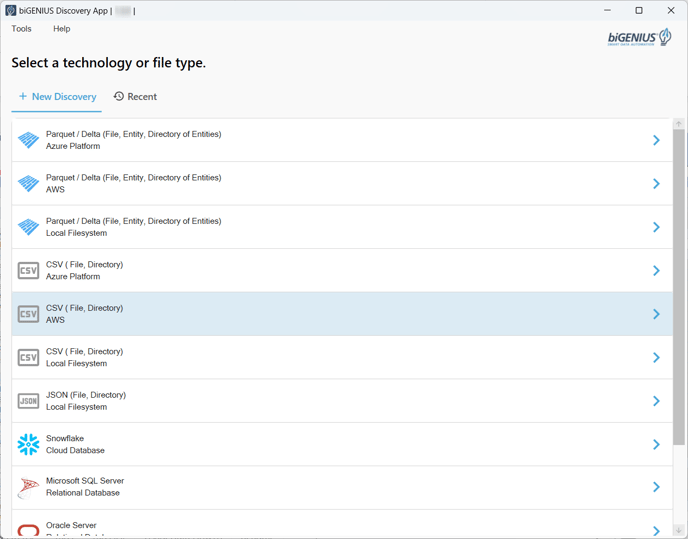The width and height of the screenshot is (688, 539).
Task: Click the Oracle Server icon
Action: pos(29,530)
